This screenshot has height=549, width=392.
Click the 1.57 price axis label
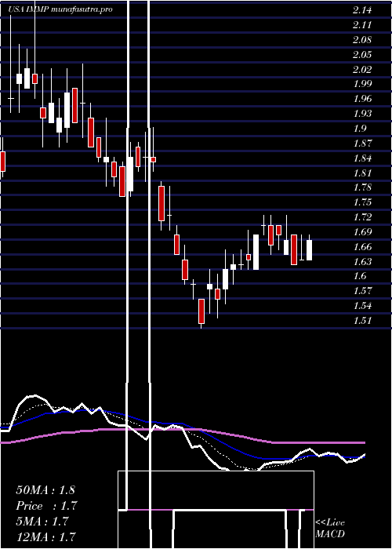(x=362, y=291)
